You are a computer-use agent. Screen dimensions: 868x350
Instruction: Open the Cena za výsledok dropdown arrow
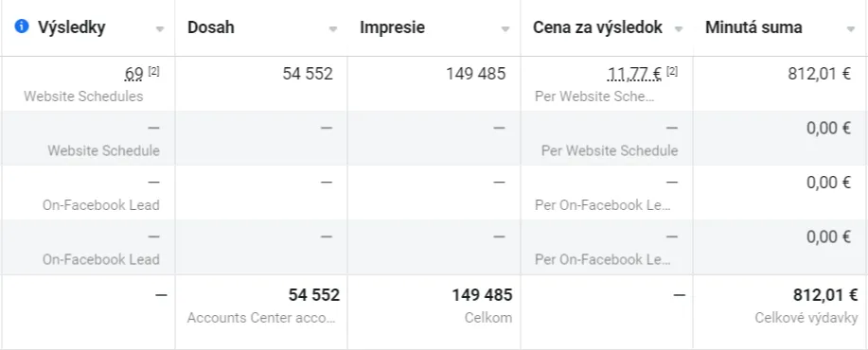(x=678, y=29)
